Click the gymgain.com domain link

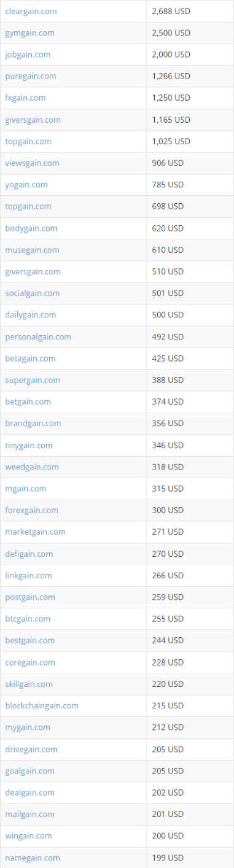coord(29,33)
